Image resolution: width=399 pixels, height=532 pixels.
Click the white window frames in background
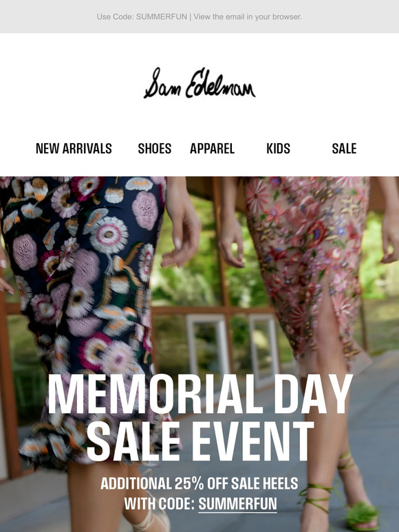[x=233, y=348]
